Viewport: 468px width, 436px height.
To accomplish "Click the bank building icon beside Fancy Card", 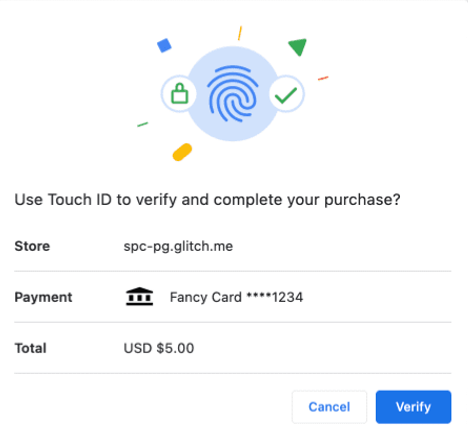I will [x=139, y=296].
